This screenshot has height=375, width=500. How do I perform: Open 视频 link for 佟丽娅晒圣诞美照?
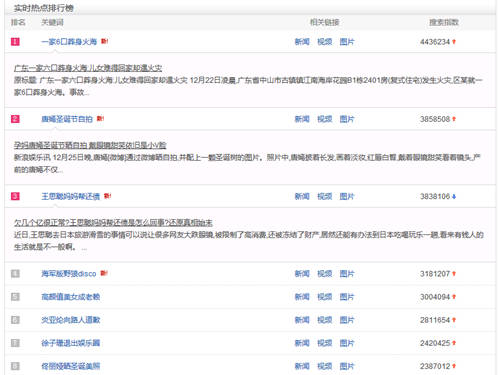(325, 366)
